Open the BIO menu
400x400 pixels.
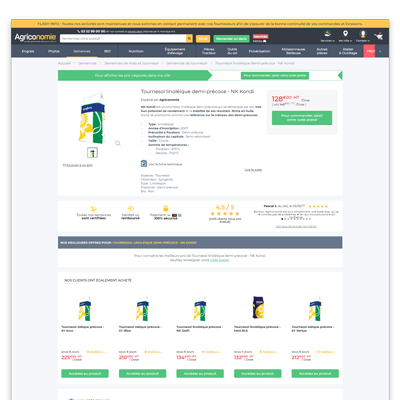pyautogui.click(x=107, y=51)
